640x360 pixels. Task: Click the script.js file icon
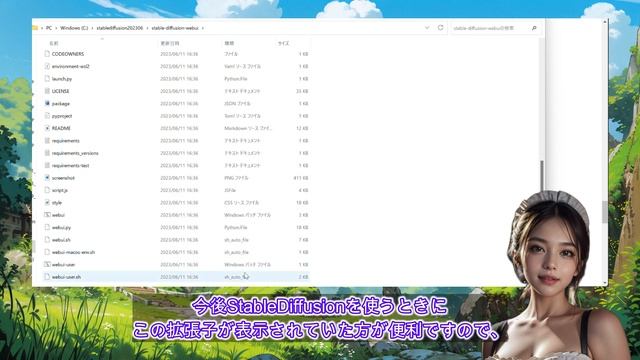point(47,190)
